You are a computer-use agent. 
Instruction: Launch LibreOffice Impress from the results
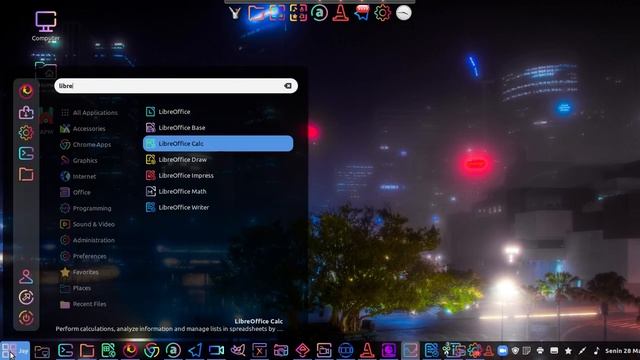pyautogui.click(x=218, y=175)
